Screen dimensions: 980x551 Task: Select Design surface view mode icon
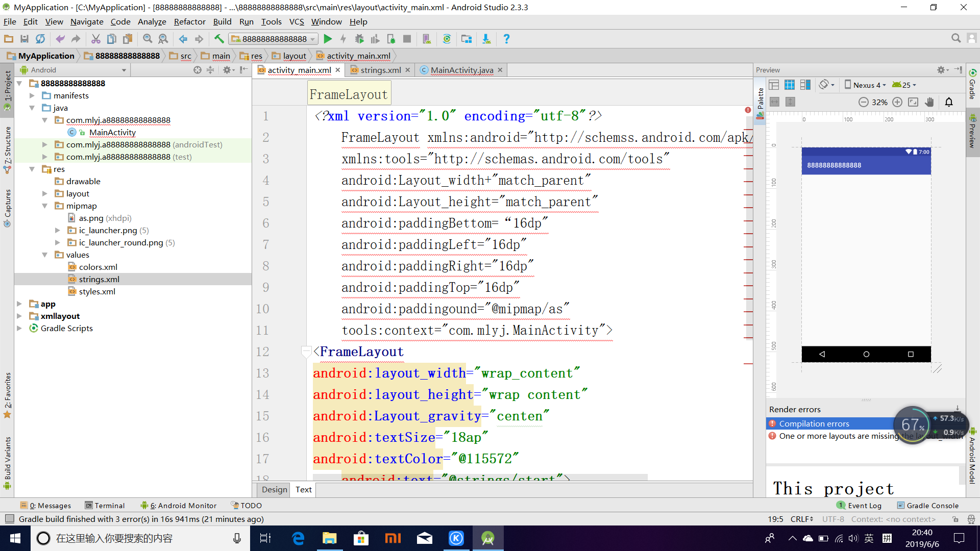774,85
